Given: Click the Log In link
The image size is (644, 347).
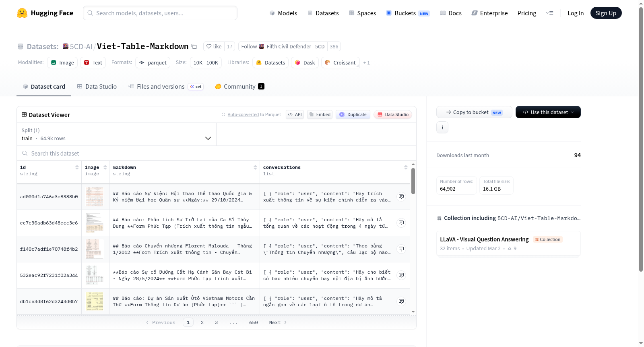Looking at the screenshot, I should [x=576, y=13].
